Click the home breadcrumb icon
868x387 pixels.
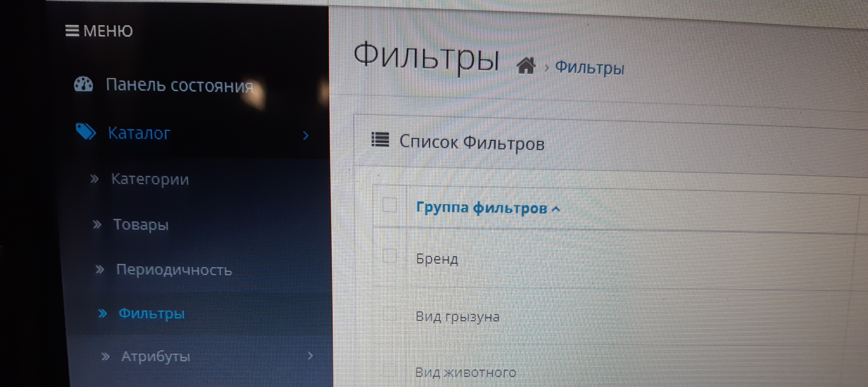pos(526,65)
